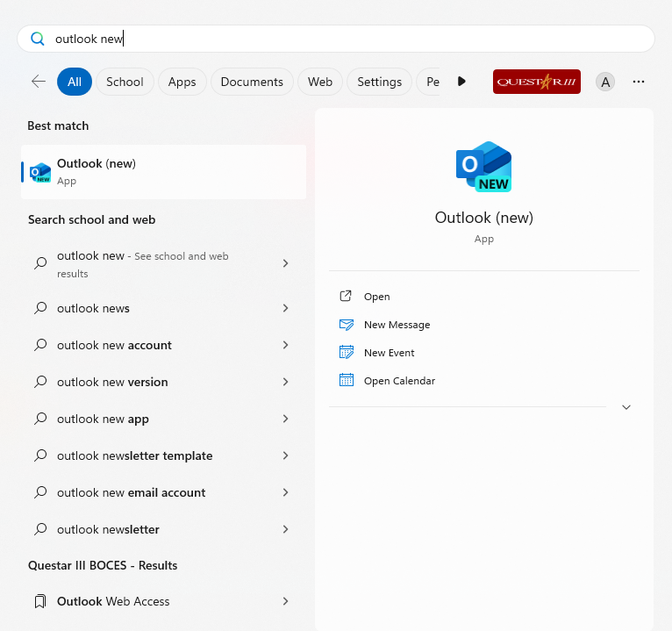
Task: Click the search icon beside outlook new account
Action: pos(40,345)
